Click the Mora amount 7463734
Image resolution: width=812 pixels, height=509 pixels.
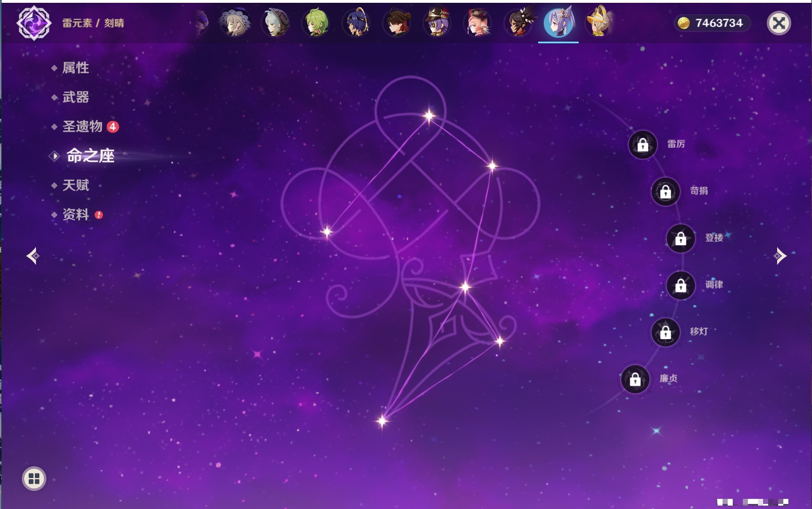point(719,23)
